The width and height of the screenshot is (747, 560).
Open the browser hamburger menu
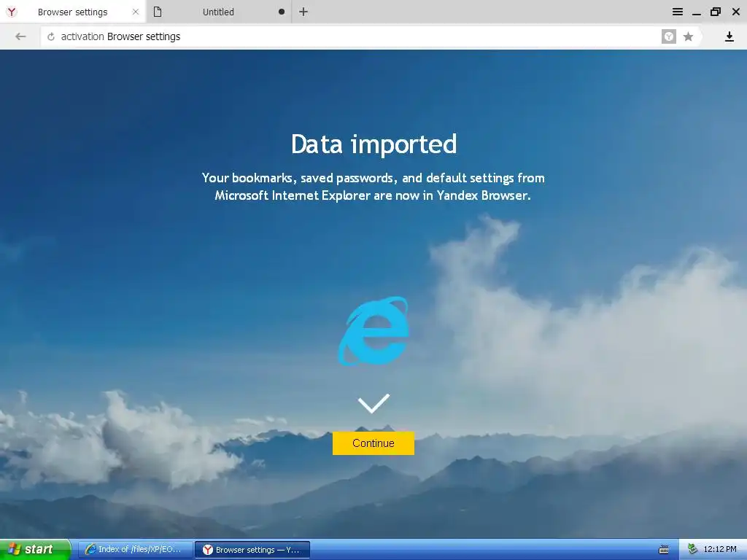(678, 12)
